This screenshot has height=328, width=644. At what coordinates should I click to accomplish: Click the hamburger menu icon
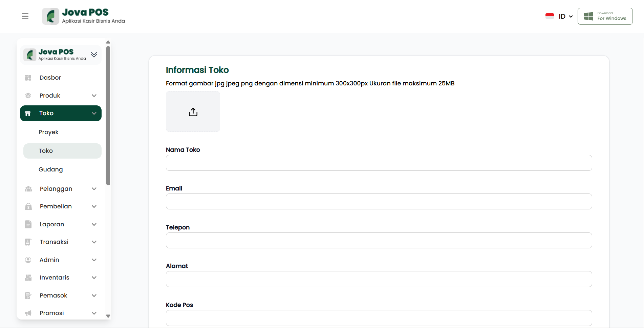25,16
